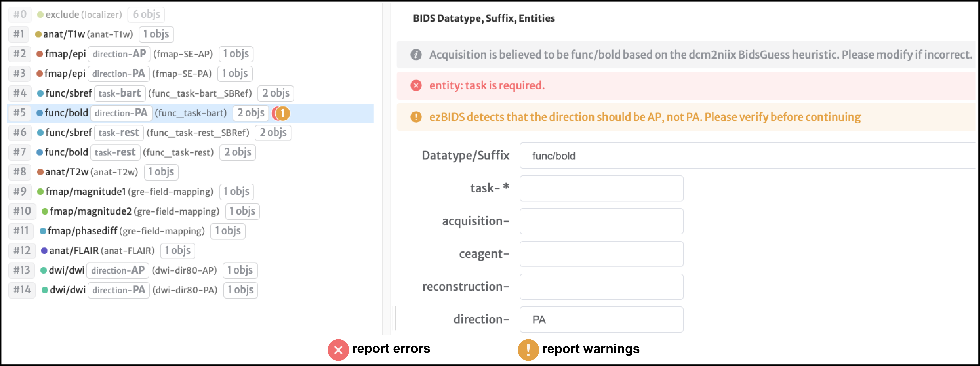Focus the ceagent- input field
This screenshot has width=980, height=366.
pos(601,254)
